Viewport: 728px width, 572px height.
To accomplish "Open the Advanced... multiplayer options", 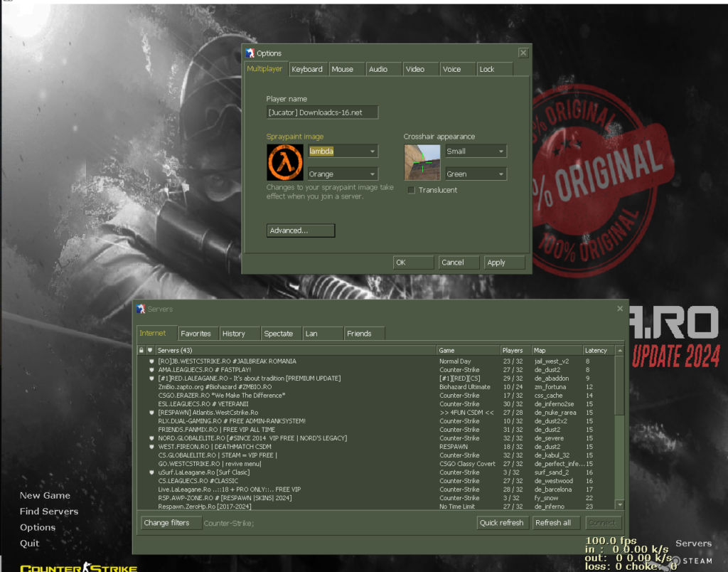I will (300, 230).
